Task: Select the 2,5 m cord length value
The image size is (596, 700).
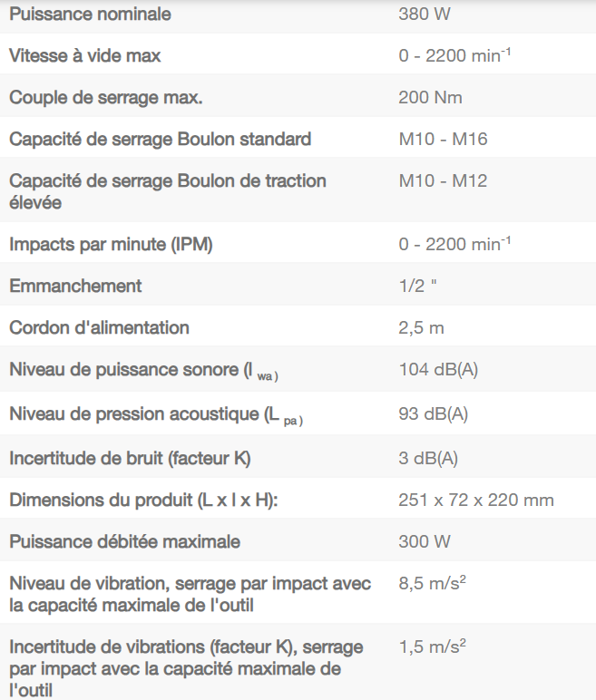Action: pyautogui.click(x=421, y=327)
